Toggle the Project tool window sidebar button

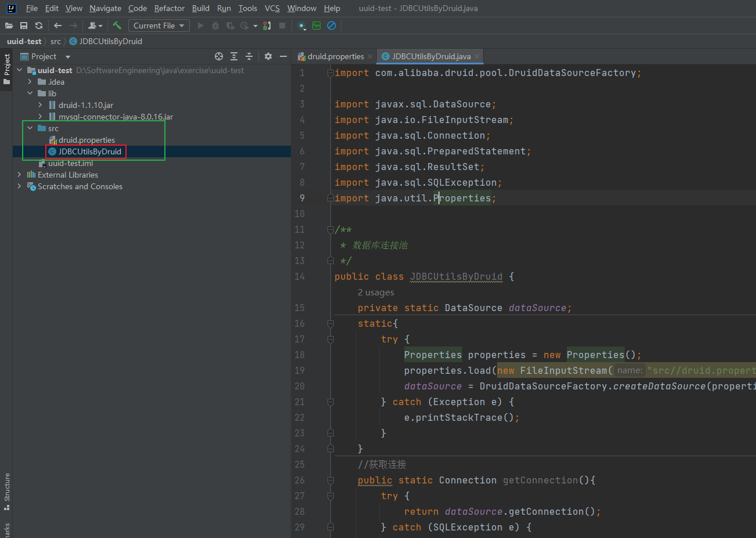[x=6, y=69]
